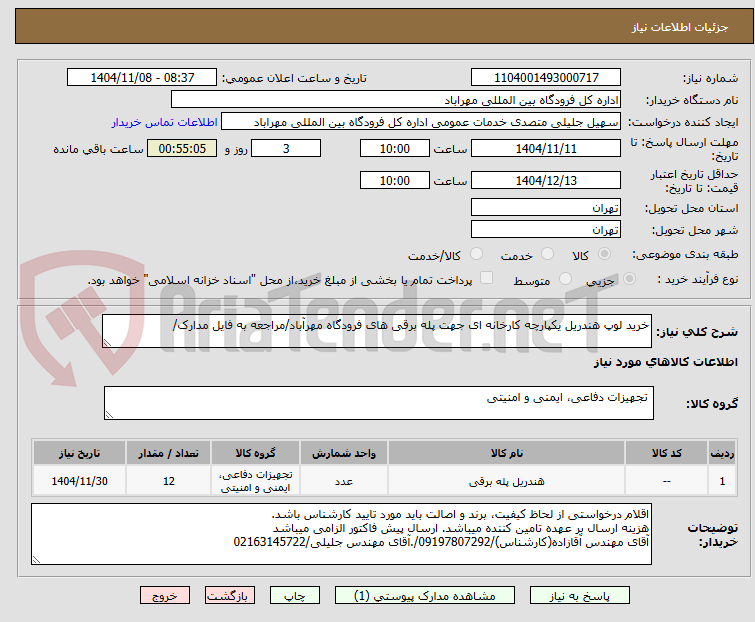Click the واحد شمارش column header
Image resolution: width=755 pixels, height=622 pixels.
click(x=344, y=453)
